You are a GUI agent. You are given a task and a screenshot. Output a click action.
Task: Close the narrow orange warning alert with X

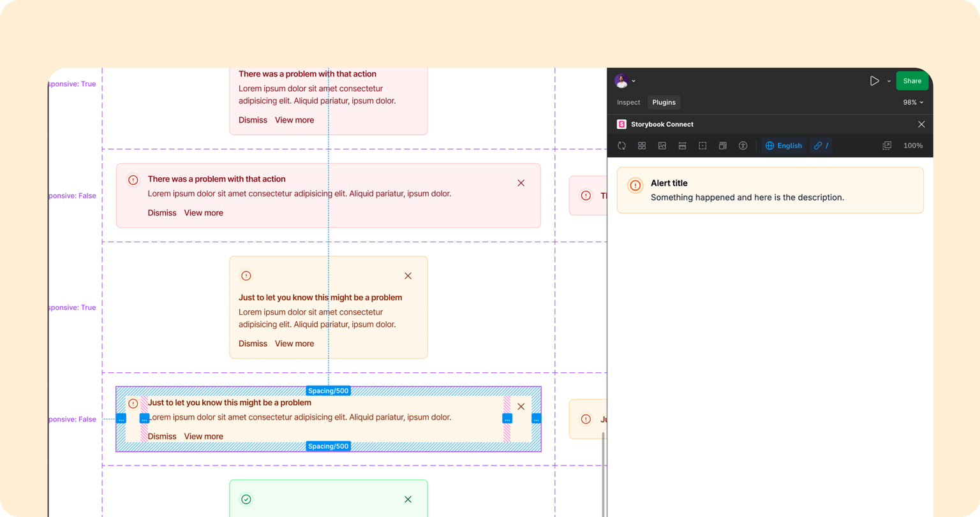[408, 276]
